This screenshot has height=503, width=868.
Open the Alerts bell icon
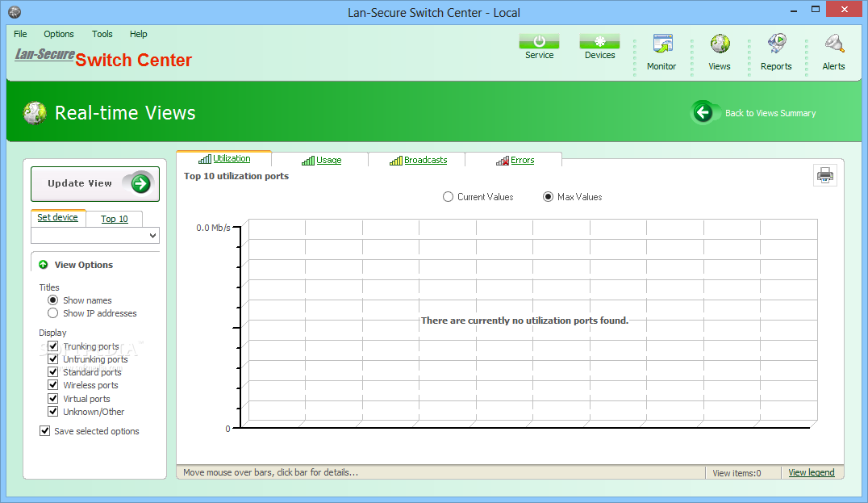tap(833, 44)
